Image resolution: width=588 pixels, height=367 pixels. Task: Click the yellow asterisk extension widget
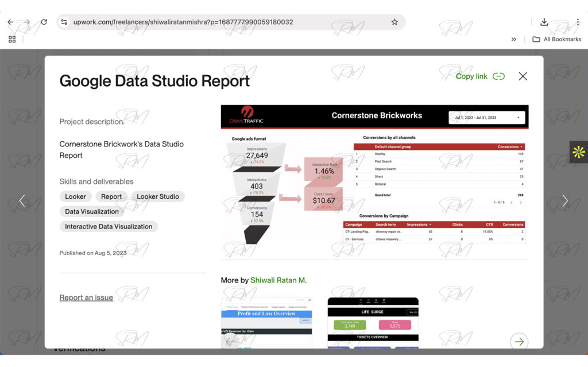click(579, 152)
